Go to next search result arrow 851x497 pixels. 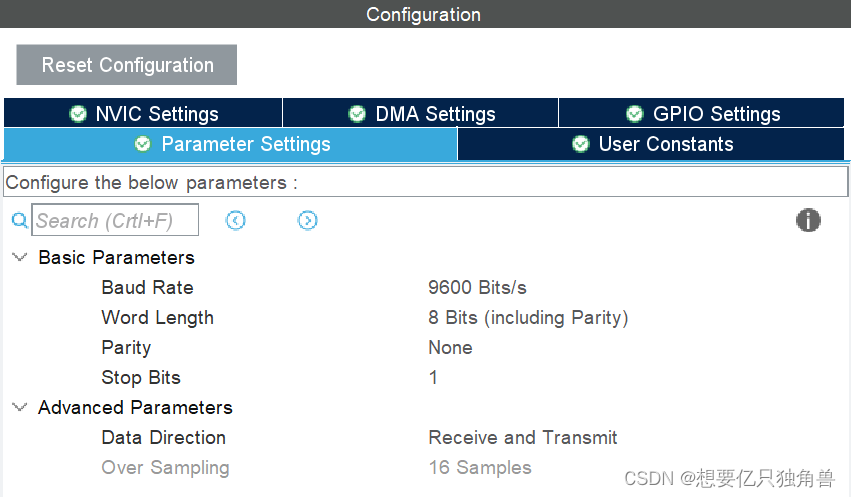pos(308,221)
